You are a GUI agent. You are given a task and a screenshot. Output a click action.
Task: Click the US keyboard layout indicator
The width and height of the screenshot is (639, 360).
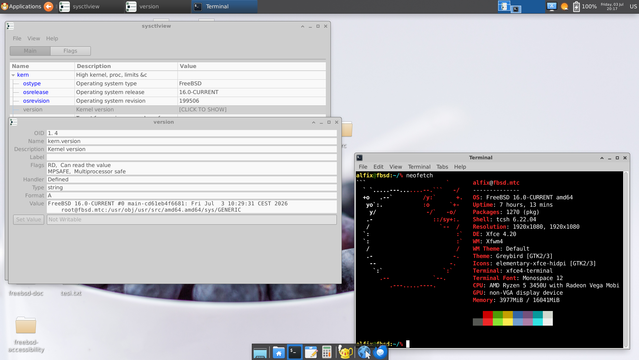point(633,7)
